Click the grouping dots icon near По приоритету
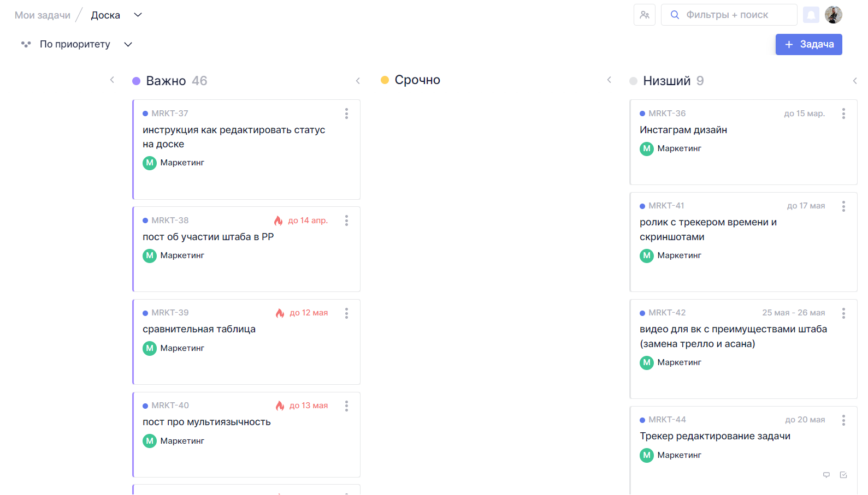The height and width of the screenshot is (495, 868). point(26,44)
